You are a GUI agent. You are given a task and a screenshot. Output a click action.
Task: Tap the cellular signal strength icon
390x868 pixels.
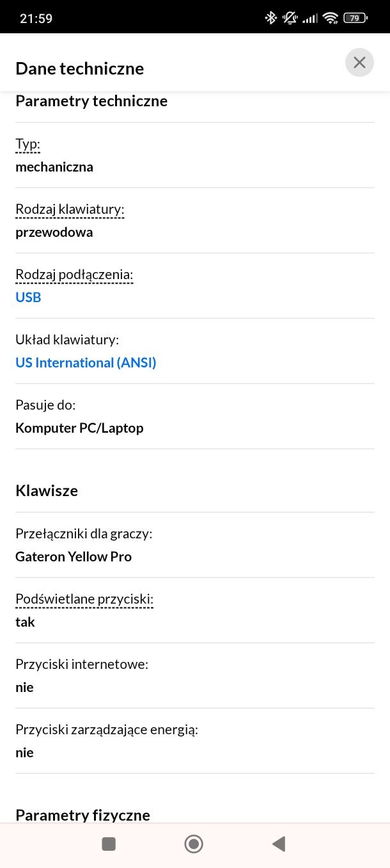(310, 19)
